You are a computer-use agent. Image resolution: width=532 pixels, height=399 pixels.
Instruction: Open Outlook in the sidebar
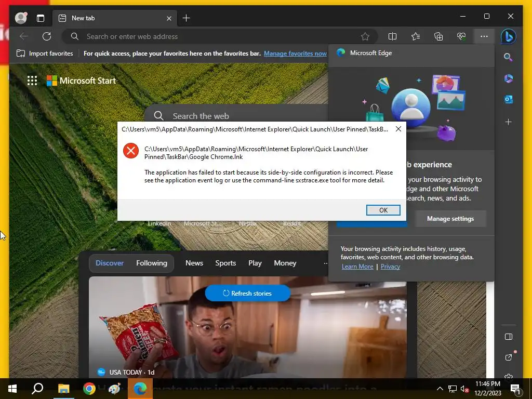[x=508, y=99]
